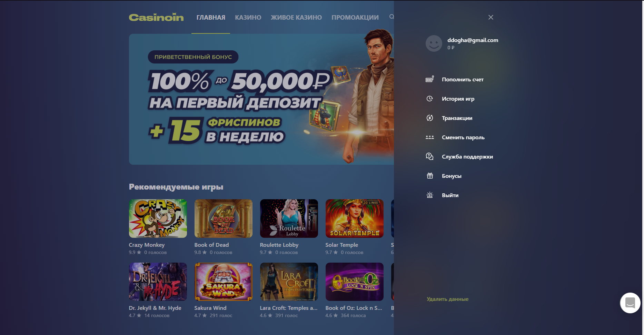Select Сменить пароль menu entry text
The width and height of the screenshot is (644, 335).
(463, 137)
